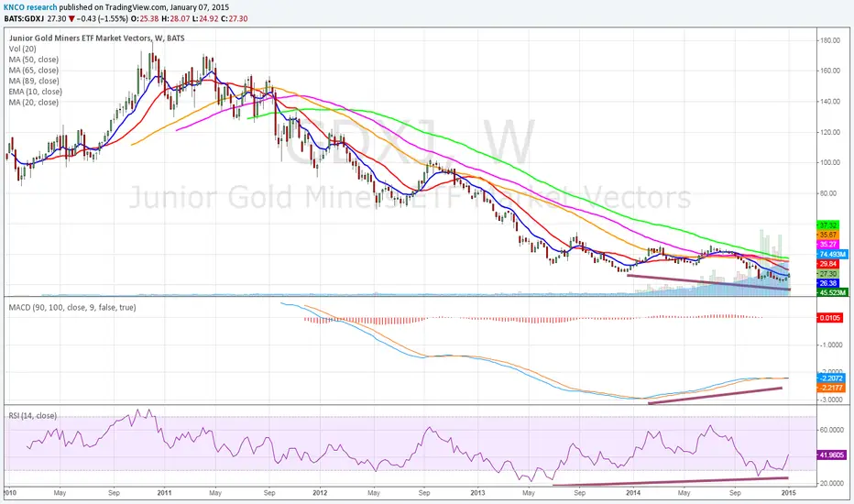Click the −0.43 (−1.55%) change value
Screen dimensions: 854x504
pos(102,18)
